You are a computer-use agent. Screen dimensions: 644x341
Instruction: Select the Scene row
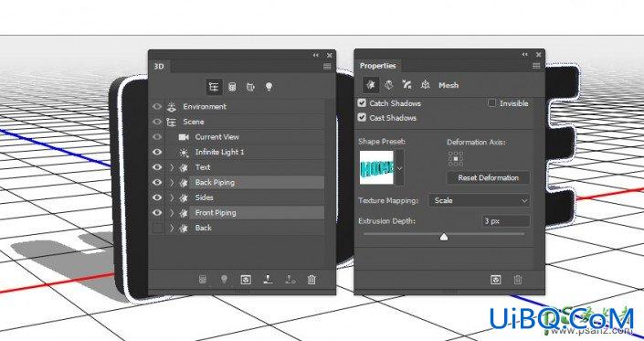(245, 122)
